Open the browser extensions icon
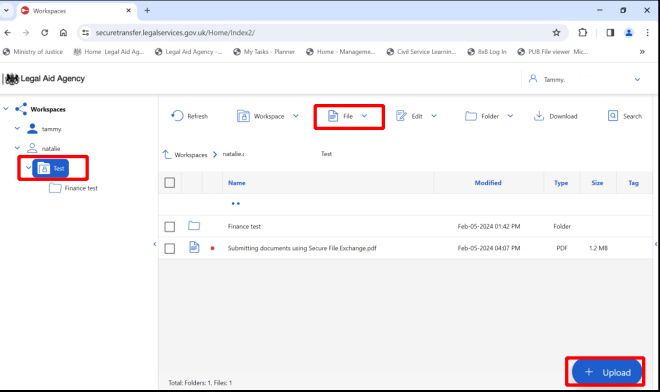The width and height of the screenshot is (660, 392). [583, 32]
